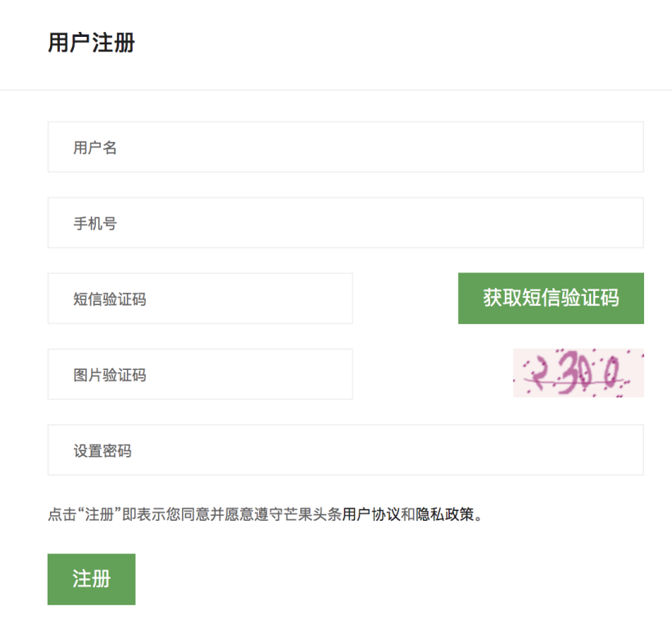Click the 设置密码 password field
672x629 pixels.
point(346,449)
